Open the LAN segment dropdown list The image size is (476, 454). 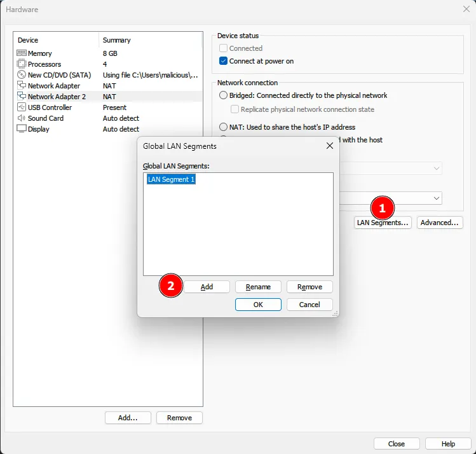pos(437,199)
